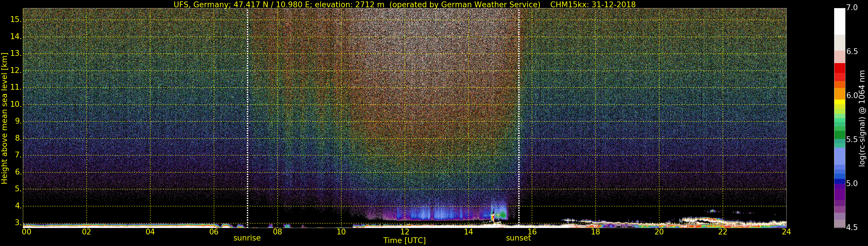The height and width of the screenshot is (246, 868).
Task: Click the '00' time tick label
Action: pos(26,232)
